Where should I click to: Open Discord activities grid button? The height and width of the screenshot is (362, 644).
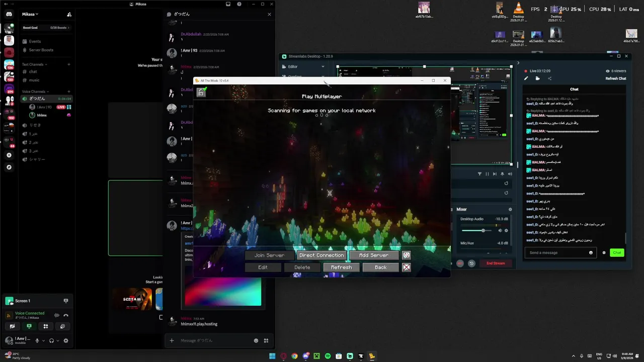46,326
